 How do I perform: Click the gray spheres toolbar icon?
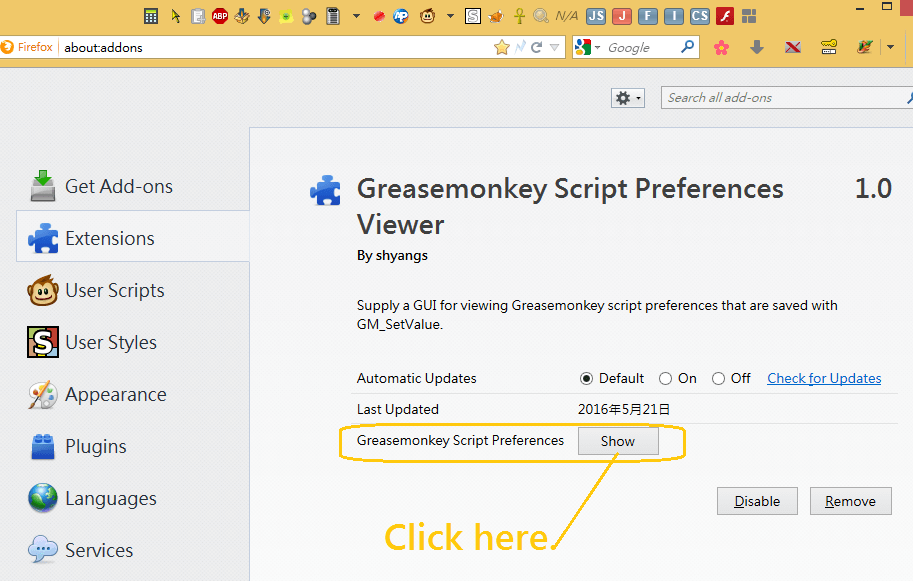(x=309, y=16)
